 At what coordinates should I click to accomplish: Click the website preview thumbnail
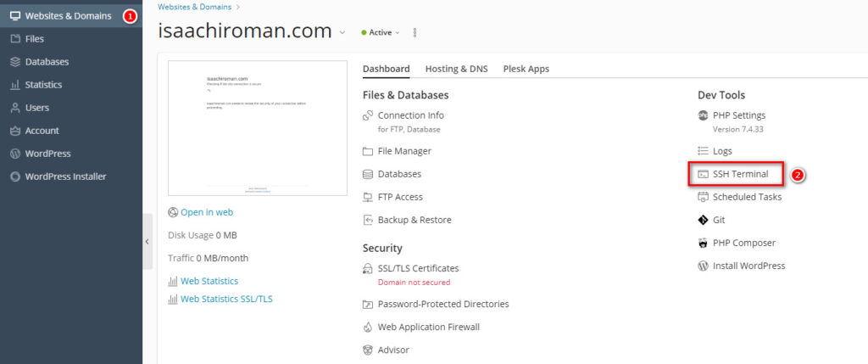[x=258, y=128]
